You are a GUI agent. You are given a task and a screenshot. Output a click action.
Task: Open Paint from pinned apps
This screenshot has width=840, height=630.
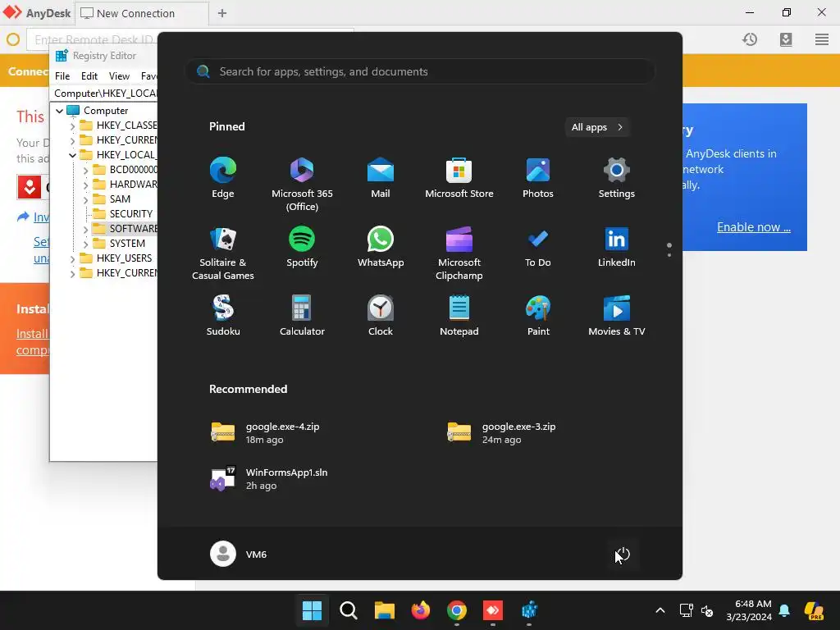pyautogui.click(x=538, y=316)
